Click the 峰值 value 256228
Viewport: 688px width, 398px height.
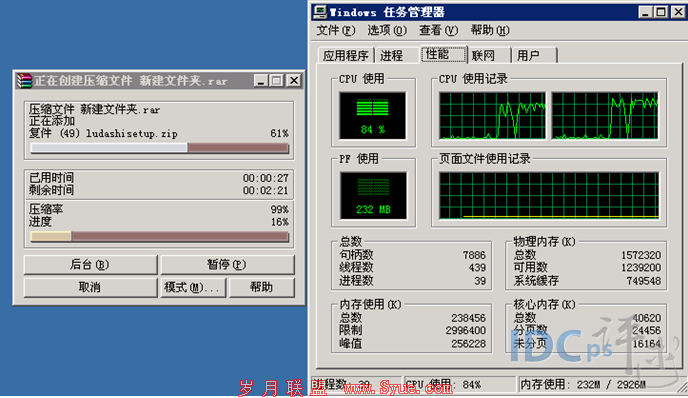pos(468,344)
